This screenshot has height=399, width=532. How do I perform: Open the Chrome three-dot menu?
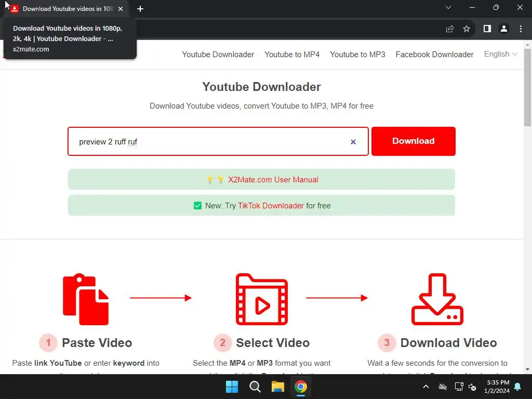click(521, 29)
